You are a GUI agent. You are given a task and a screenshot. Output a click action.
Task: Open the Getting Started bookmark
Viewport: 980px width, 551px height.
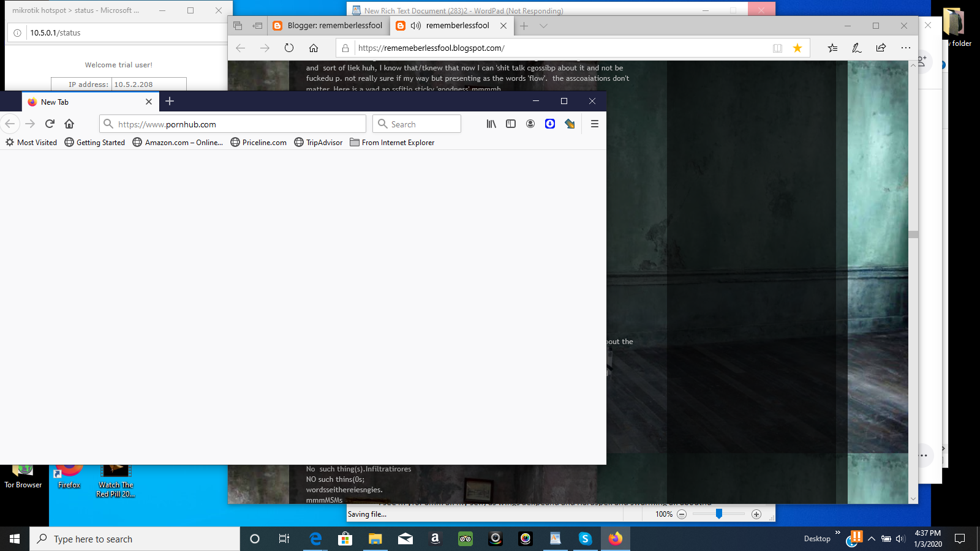point(95,142)
